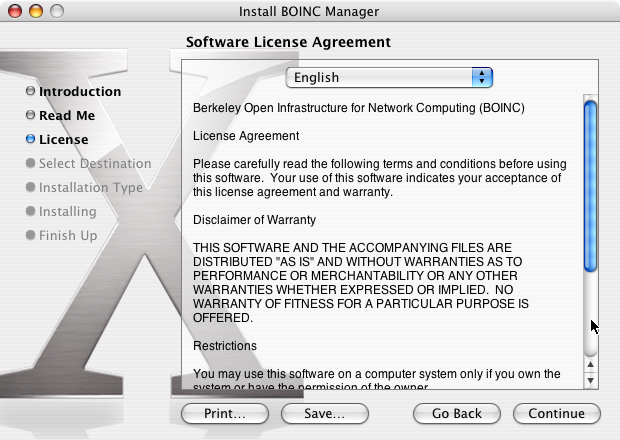
Task: Click the Read Me step bullet
Action: 30,115
